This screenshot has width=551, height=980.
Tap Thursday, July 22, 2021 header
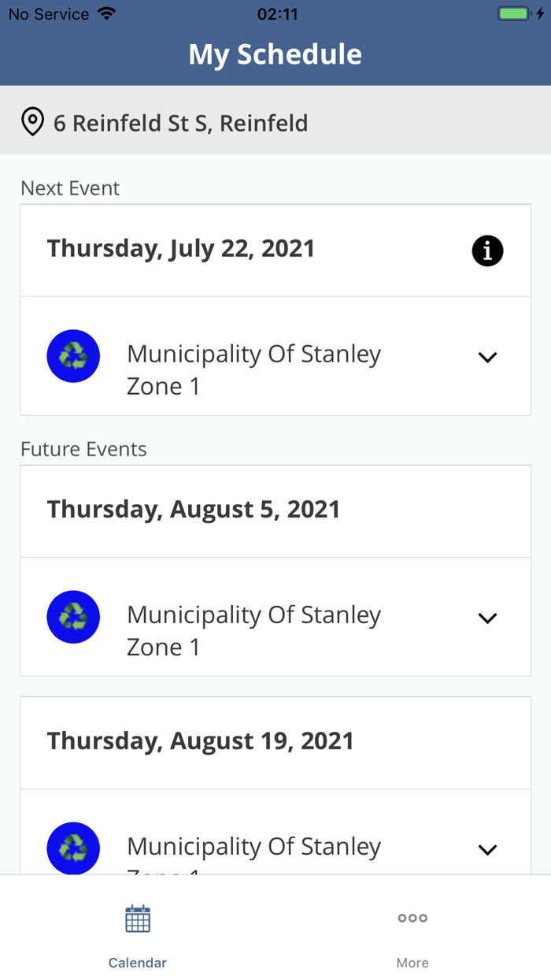point(181,249)
